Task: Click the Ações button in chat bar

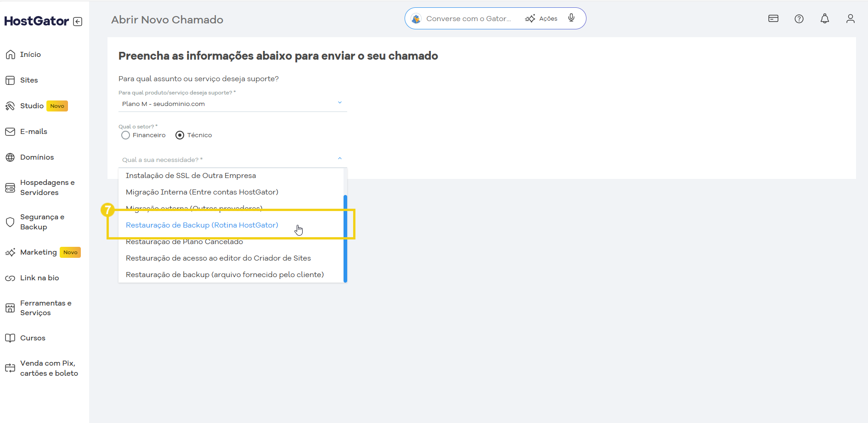Action: click(541, 19)
